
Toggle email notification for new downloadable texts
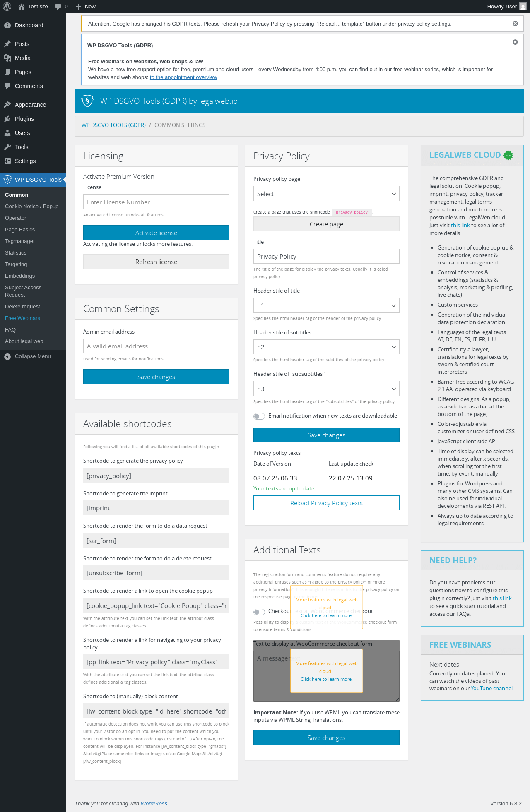click(x=259, y=416)
